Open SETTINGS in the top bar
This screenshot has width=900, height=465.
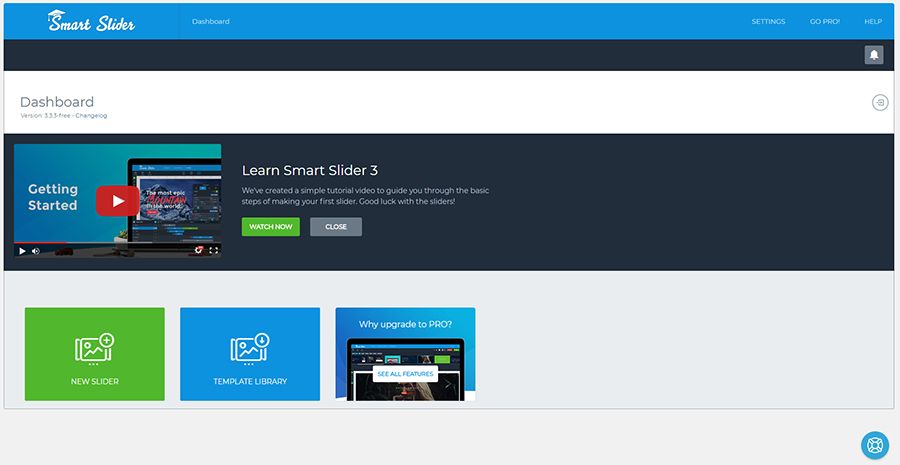(768, 21)
